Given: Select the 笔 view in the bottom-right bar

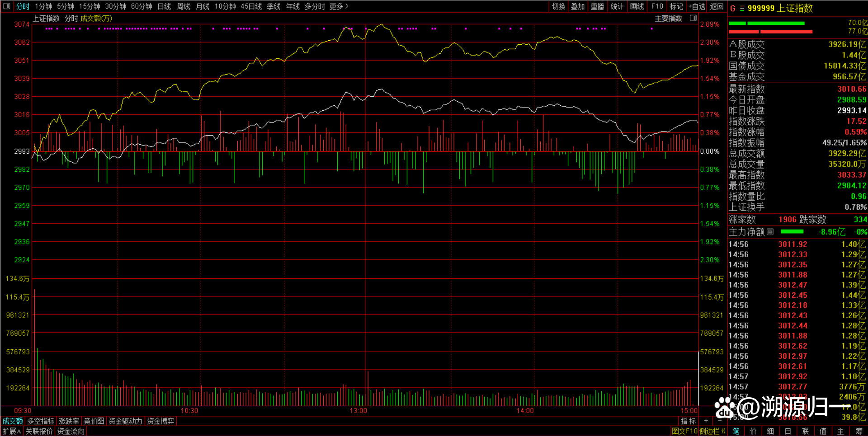Looking at the screenshot, I should (x=736, y=431).
